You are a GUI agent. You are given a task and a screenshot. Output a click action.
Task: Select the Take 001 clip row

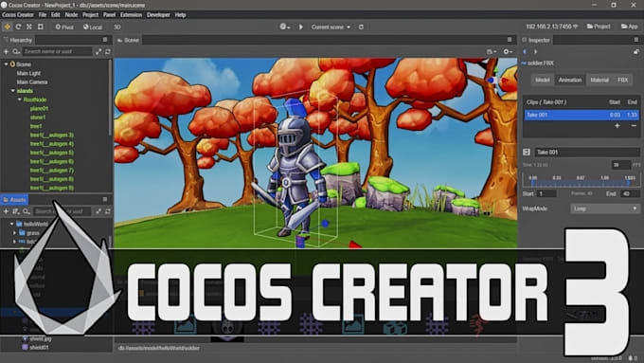click(581, 115)
